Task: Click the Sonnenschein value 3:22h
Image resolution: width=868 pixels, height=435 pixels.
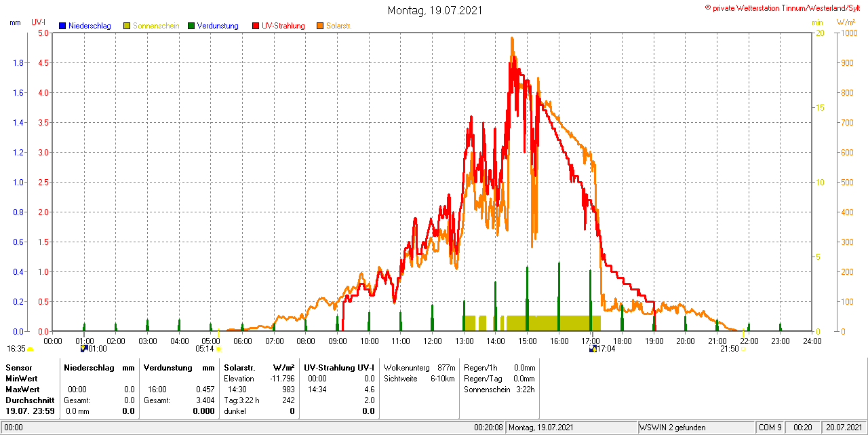Action: 524,390
